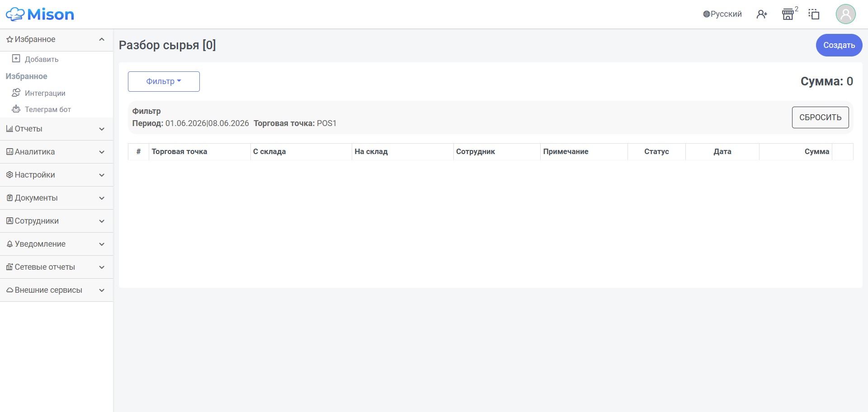Click the Добавить plus icon in favorites

tap(16, 59)
